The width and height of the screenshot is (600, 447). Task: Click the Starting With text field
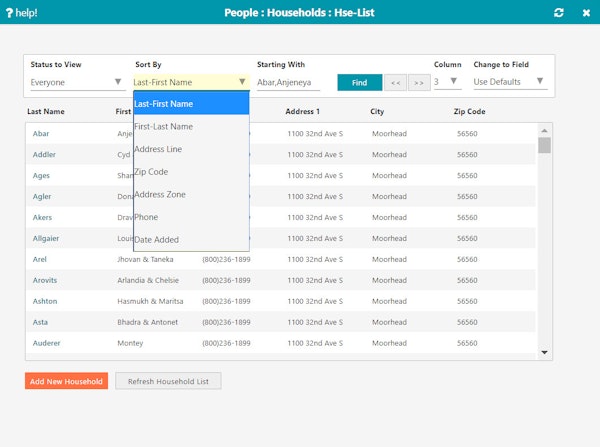pyautogui.click(x=288, y=82)
